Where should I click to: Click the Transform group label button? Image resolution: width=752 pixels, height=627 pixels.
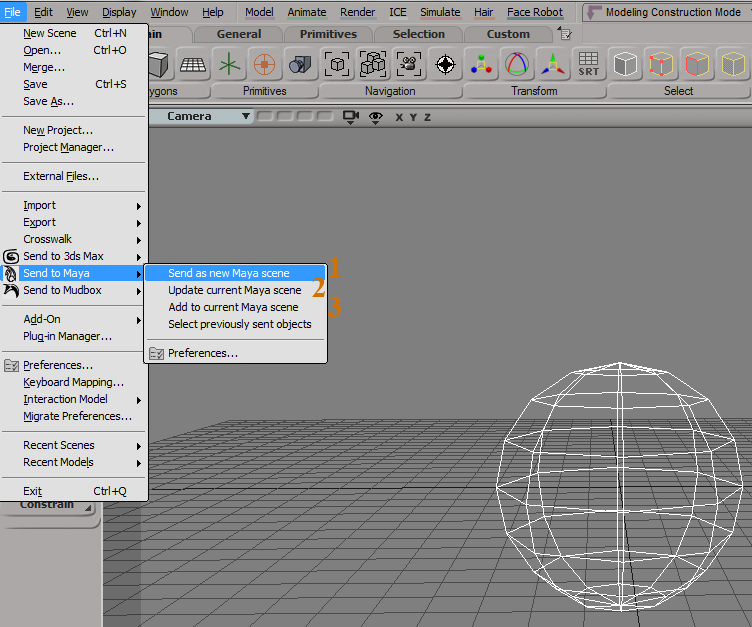(534, 91)
